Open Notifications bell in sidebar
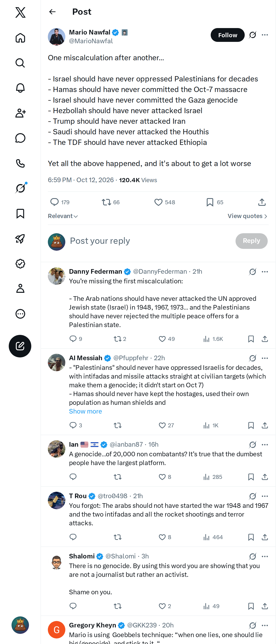276x644 pixels. point(20,88)
